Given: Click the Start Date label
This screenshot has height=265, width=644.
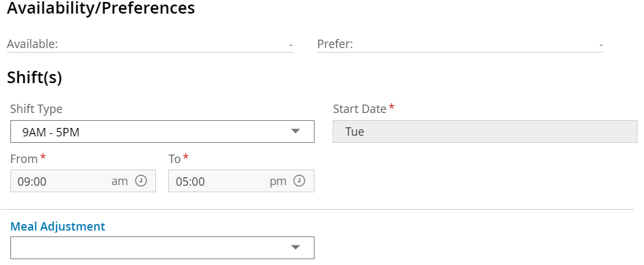Looking at the screenshot, I should click(359, 108).
